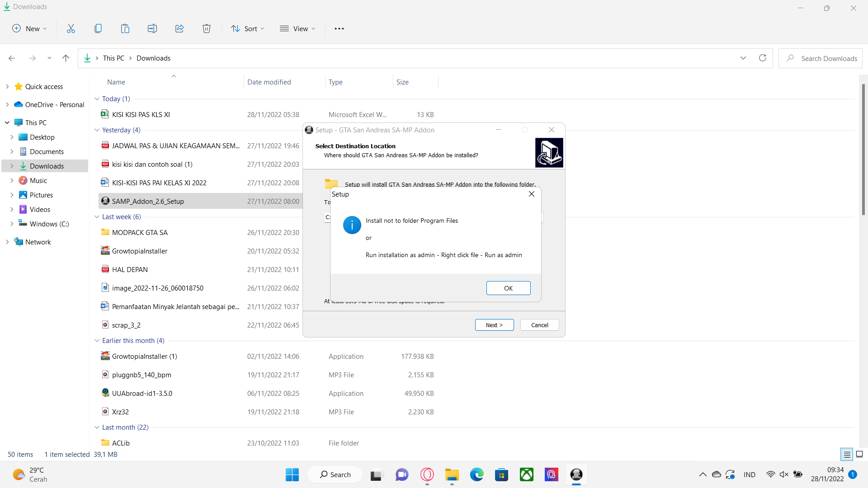This screenshot has height=488, width=868.
Task: Open Videos folder in navigation pane
Action: coord(40,209)
